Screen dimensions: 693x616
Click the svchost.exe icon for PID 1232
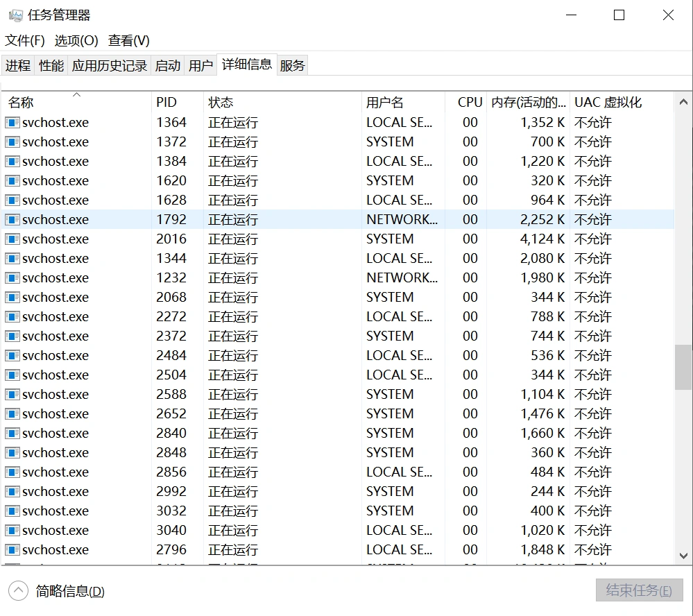[12, 278]
